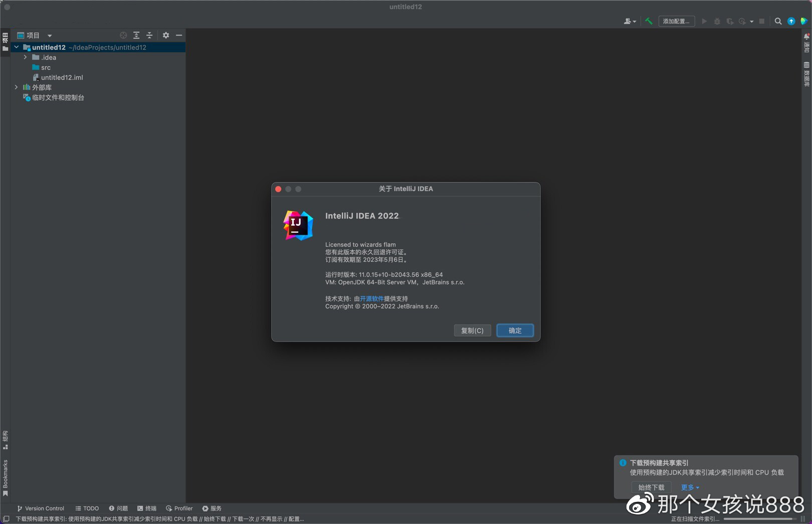Hide the project panel with minus icon
Screen dimensions: 812x524
tap(179, 35)
